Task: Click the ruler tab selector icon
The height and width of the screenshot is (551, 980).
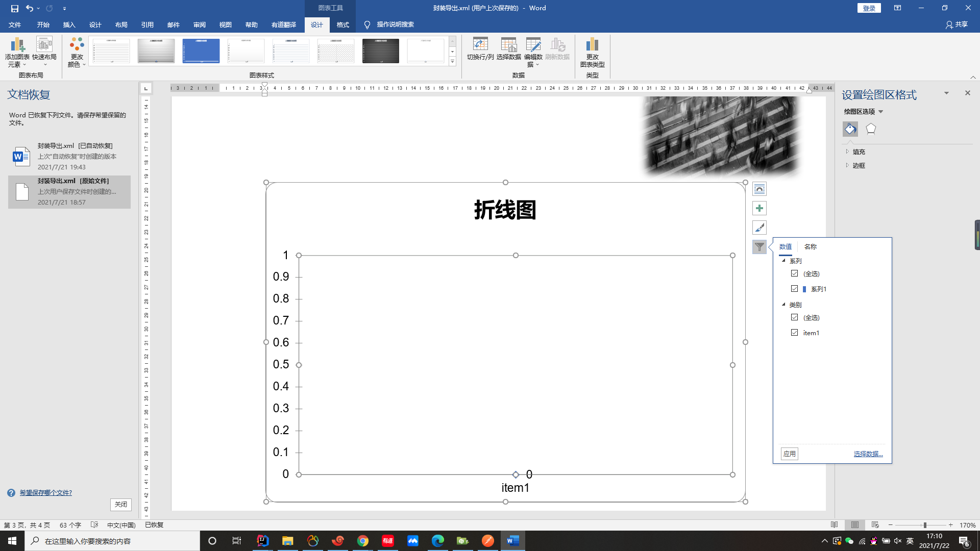Action: [146, 88]
